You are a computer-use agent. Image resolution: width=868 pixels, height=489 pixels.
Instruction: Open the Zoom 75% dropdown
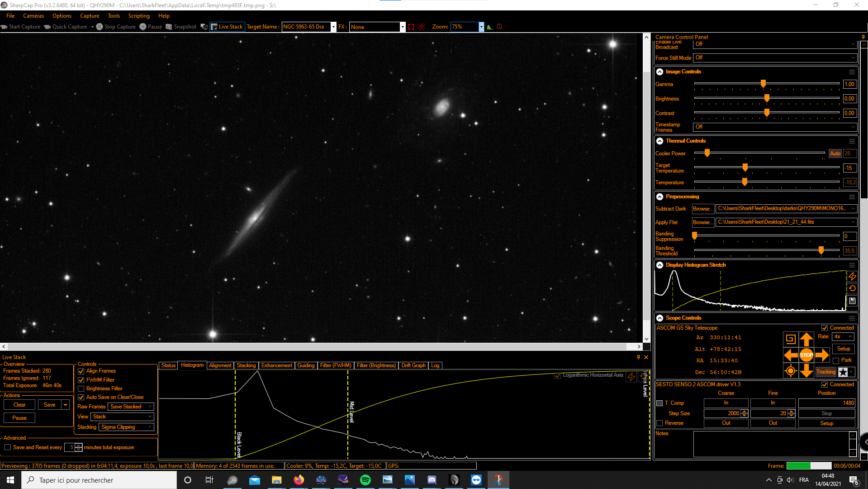[x=481, y=27]
